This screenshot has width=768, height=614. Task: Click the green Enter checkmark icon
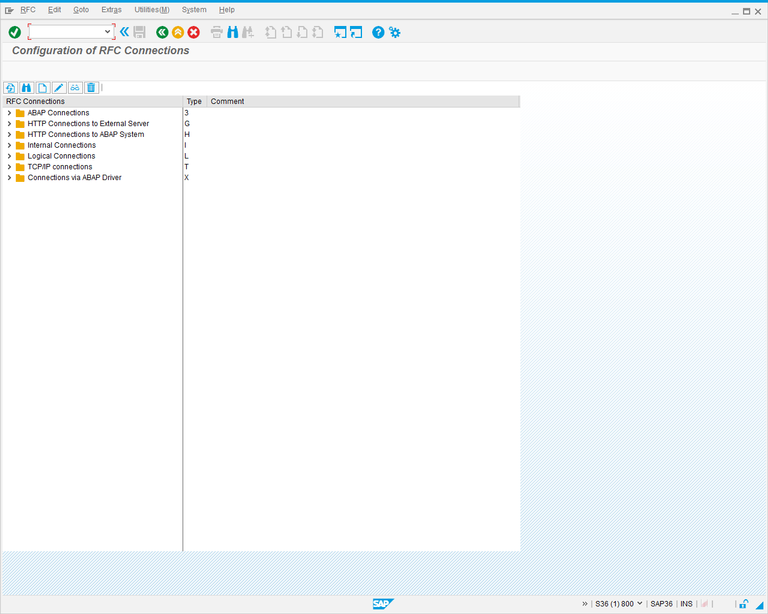coord(15,32)
